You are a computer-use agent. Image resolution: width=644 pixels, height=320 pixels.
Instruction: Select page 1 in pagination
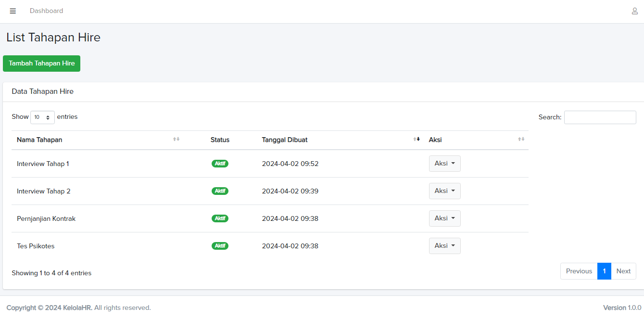(604, 271)
